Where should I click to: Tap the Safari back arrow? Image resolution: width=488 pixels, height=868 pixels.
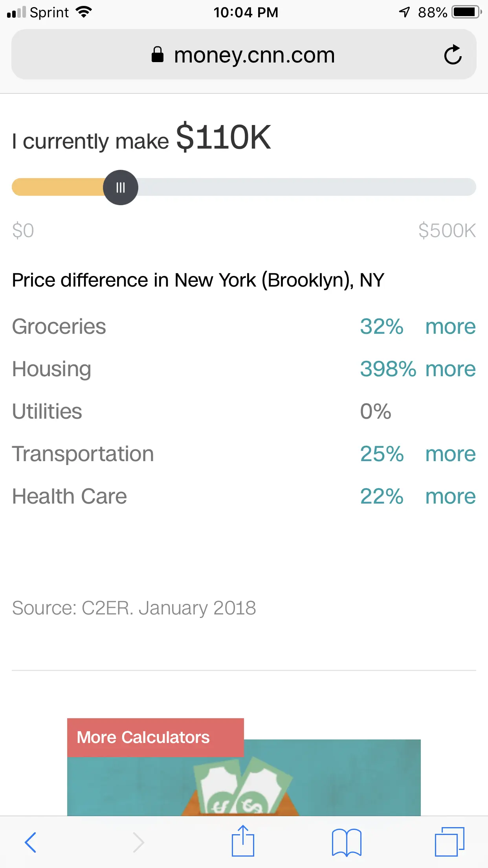coord(31,842)
